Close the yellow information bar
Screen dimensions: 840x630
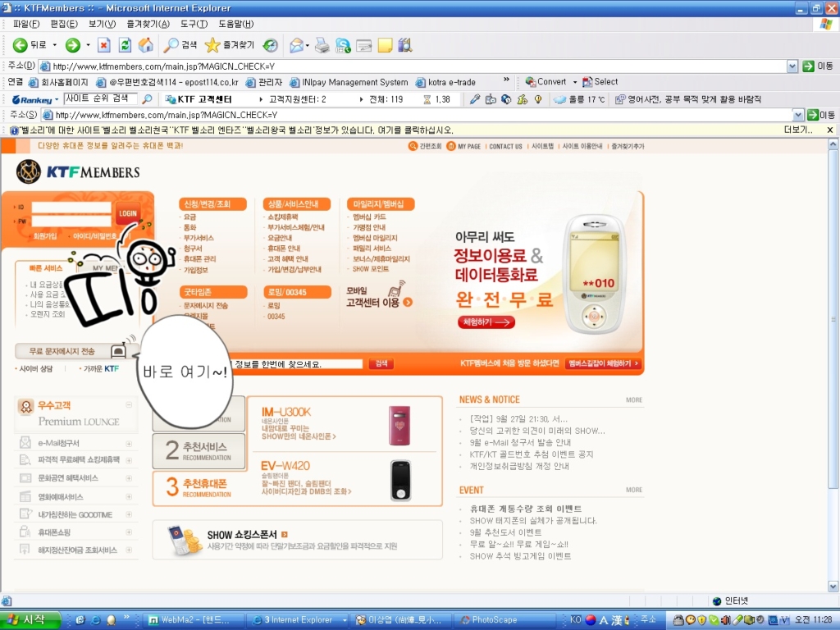click(x=830, y=130)
